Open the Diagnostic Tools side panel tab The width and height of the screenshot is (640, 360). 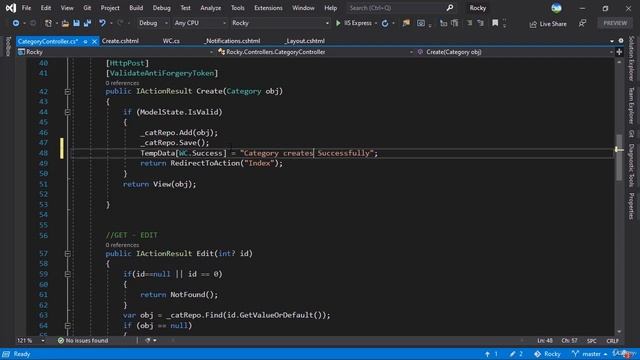pos(631,165)
